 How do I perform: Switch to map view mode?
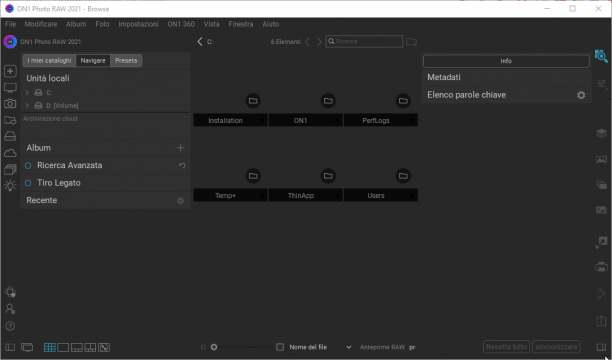[x=104, y=347]
